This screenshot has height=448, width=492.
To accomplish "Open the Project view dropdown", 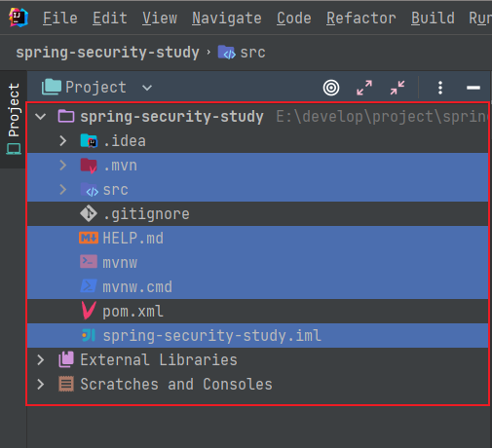I will tap(147, 88).
